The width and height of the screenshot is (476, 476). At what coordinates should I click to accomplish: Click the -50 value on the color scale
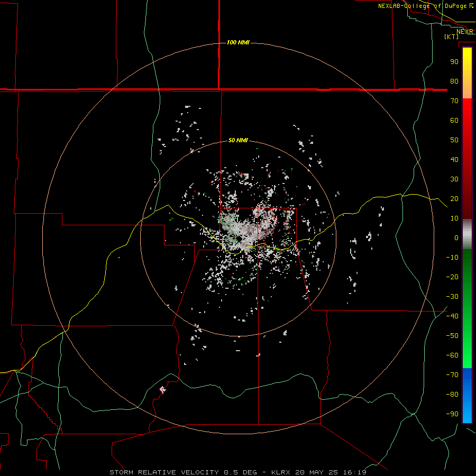click(452, 336)
